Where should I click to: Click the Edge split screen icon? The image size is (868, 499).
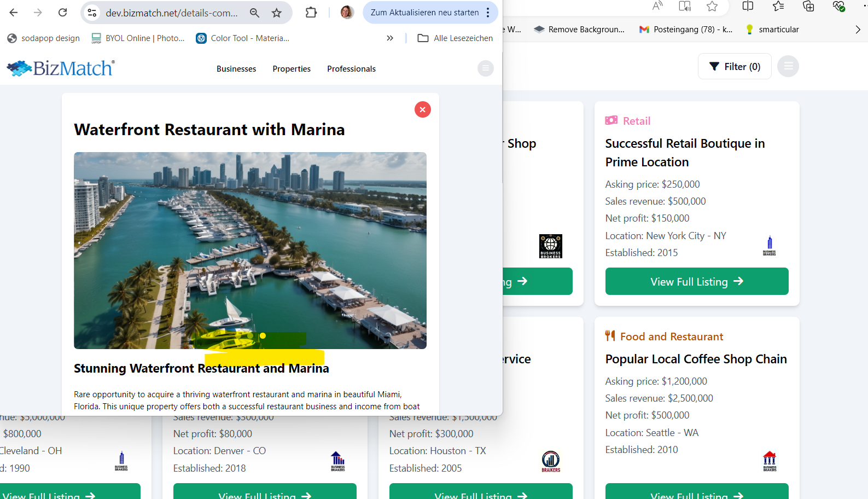point(748,6)
